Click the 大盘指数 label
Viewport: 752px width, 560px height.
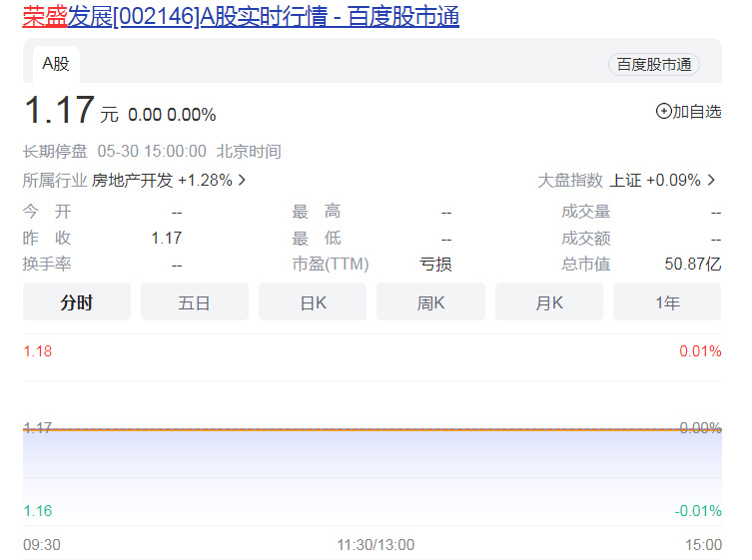click(570, 181)
